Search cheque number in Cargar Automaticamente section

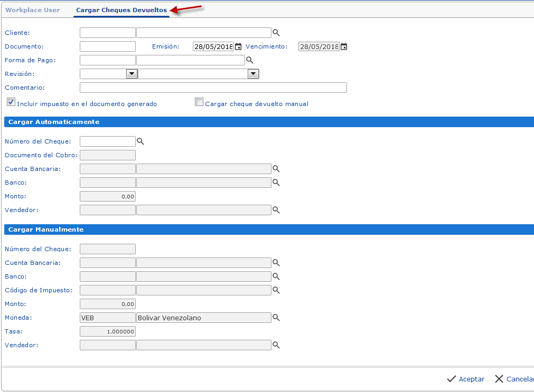(x=140, y=141)
